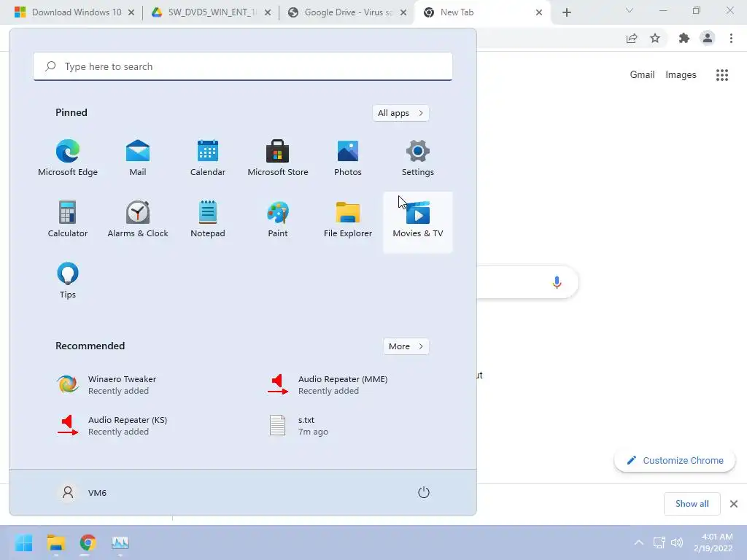Focus the Start menu search box
Screen dimensions: 747x560
pos(243,66)
